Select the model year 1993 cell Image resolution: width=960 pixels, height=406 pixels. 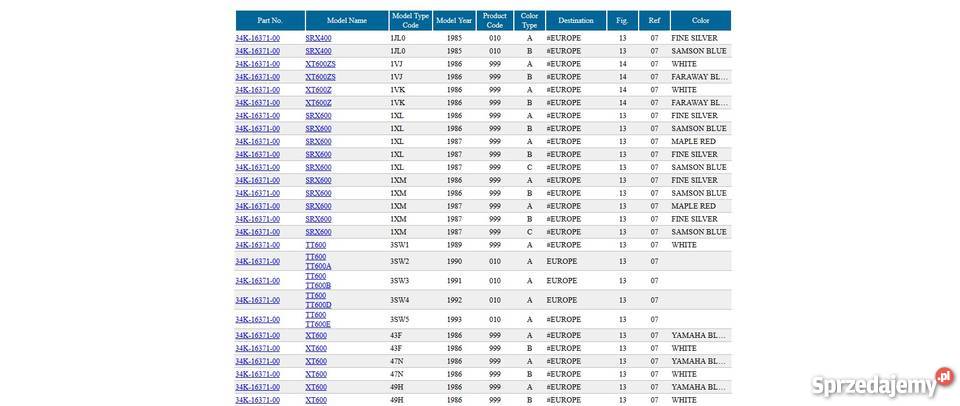point(454,319)
